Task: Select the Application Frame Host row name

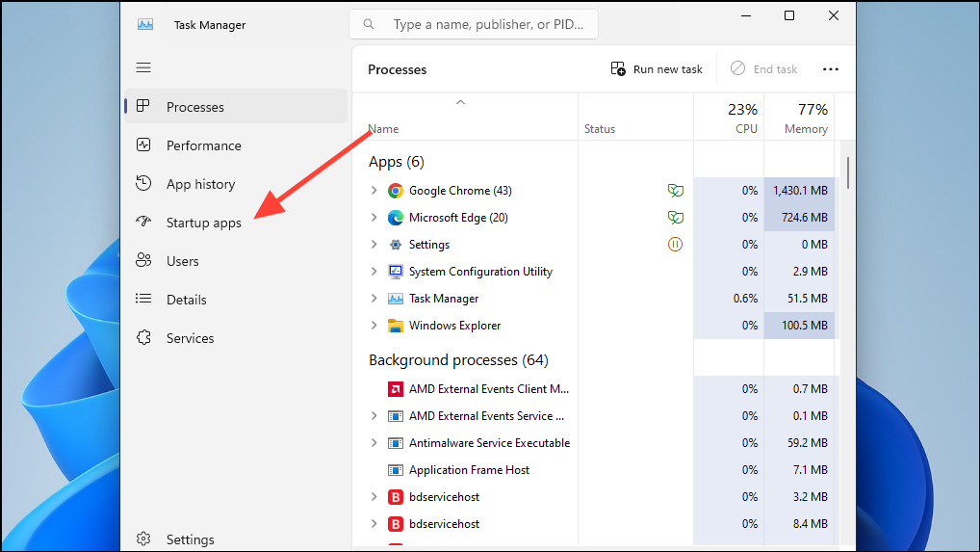Action: 469,470
